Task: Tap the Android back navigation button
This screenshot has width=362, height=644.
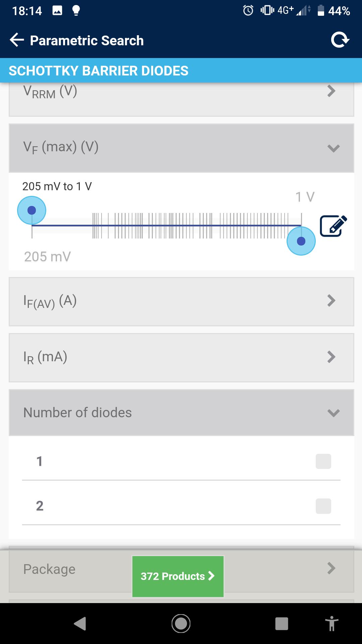Action: 80,624
